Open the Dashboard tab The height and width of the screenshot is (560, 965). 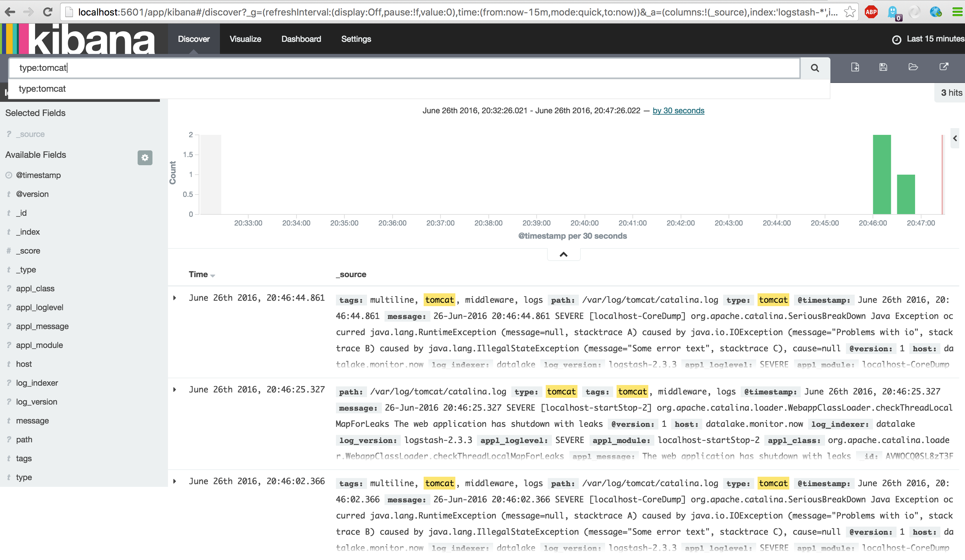(x=301, y=39)
